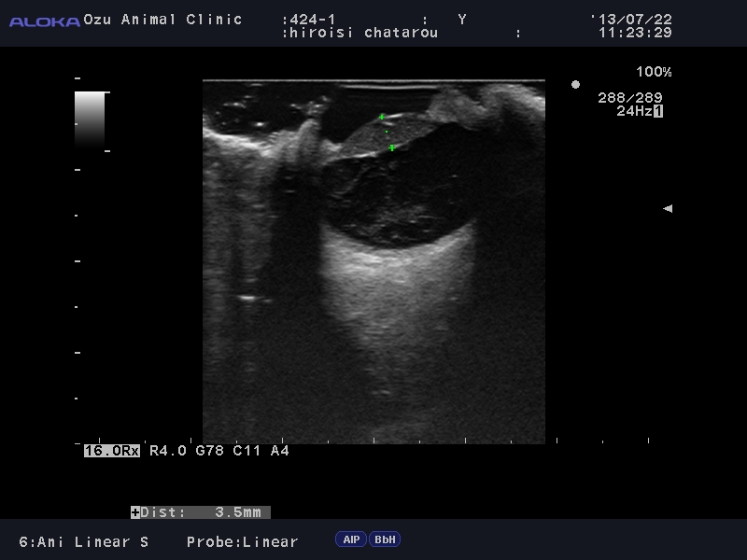The image size is (747, 560).
Task: Click the A4 setting value
Action: (279, 451)
